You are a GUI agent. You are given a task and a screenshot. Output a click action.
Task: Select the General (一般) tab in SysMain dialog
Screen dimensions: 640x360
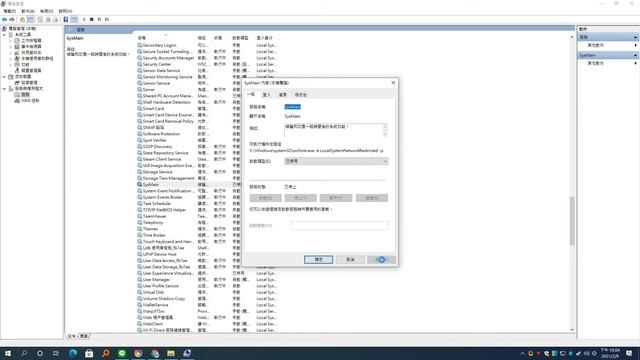[251, 94]
